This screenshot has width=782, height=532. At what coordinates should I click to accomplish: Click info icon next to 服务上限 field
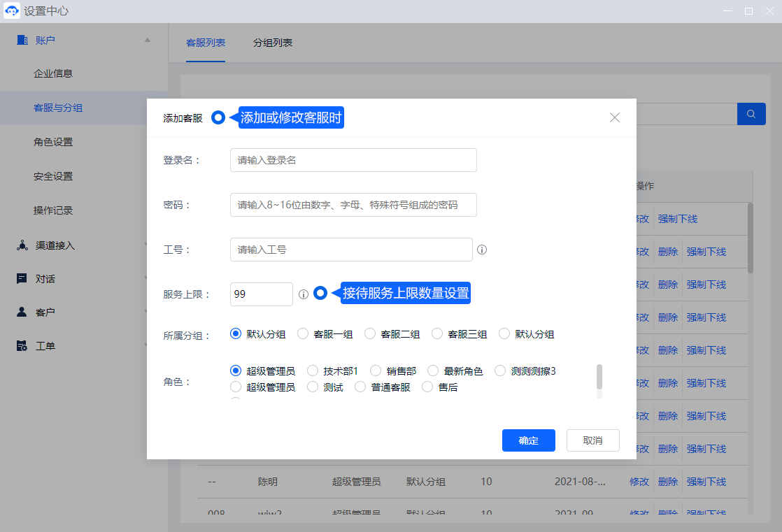point(304,295)
